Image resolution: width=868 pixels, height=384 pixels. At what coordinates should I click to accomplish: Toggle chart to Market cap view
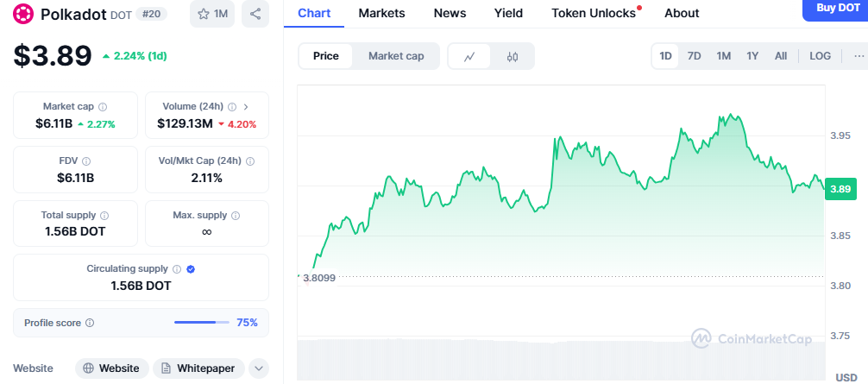tap(396, 56)
